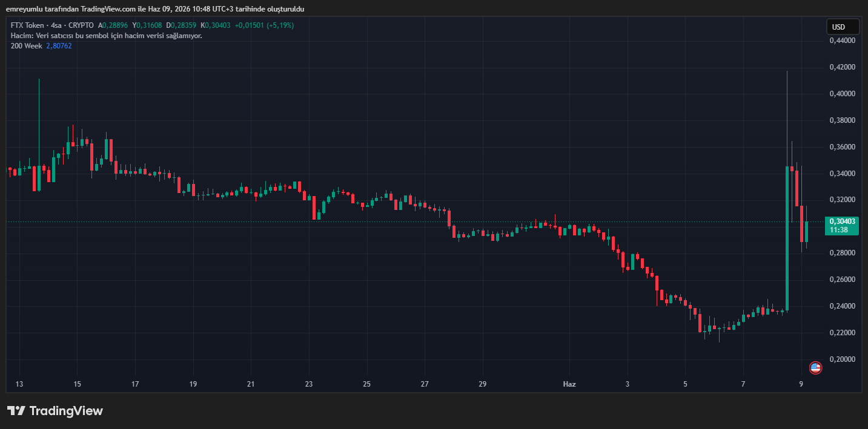
Task: Click the 0,28000 price axis label
Action: [x=843, y=253]
